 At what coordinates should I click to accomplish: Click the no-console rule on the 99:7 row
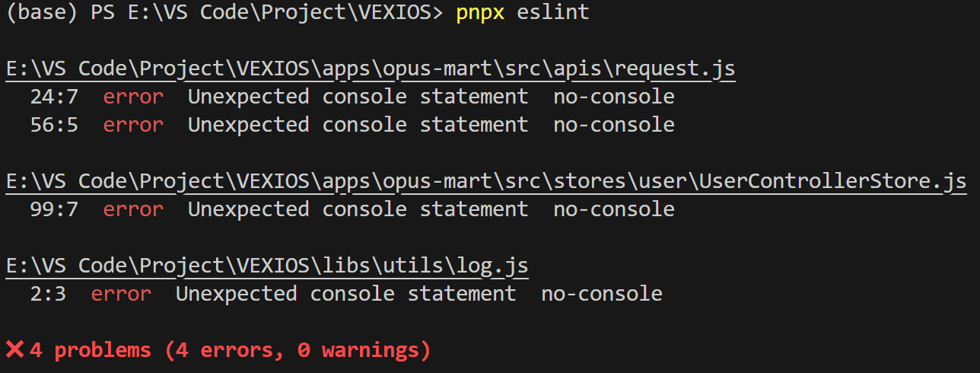pyautogui.click(x=613, y=209)
